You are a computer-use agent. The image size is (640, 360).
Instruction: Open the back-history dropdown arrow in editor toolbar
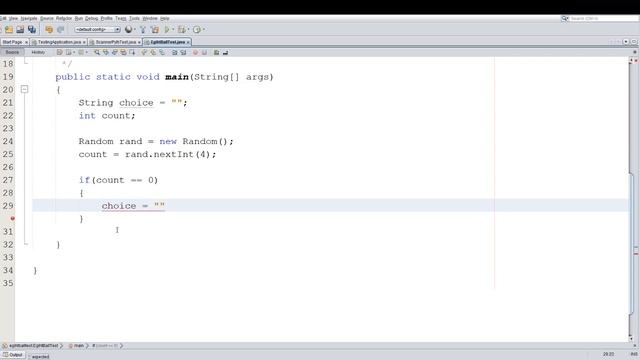[74, 52]
